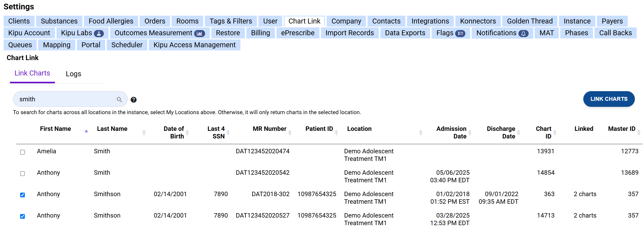
Task: Uncheck Anthony Smithson chart 363 checkbox
Action: (22, 195)
